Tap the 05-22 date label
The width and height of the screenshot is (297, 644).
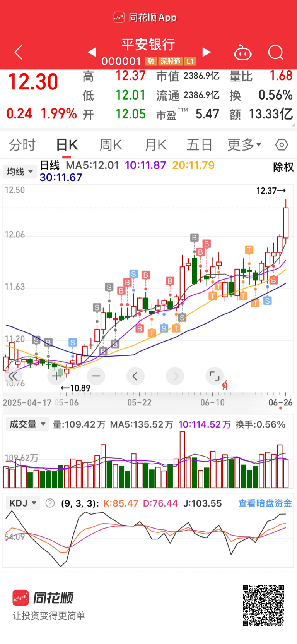click(x=140, y=403)
